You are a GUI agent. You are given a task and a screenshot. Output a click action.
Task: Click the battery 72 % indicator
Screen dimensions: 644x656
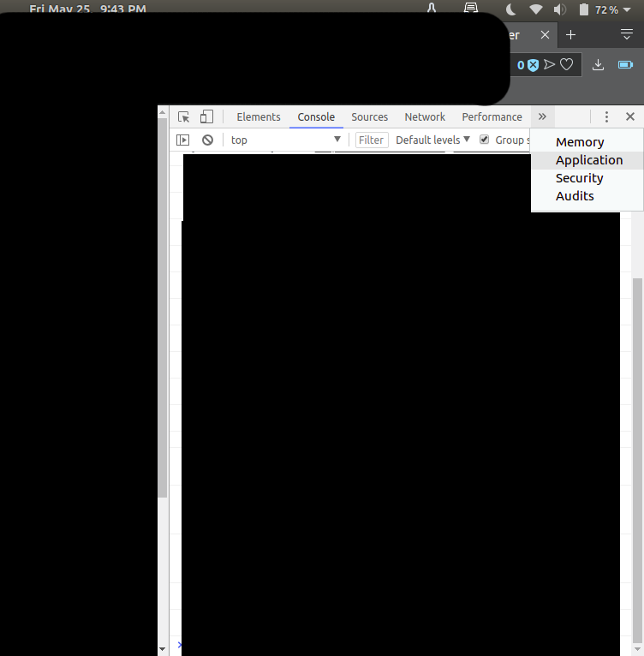click(599, 9)
